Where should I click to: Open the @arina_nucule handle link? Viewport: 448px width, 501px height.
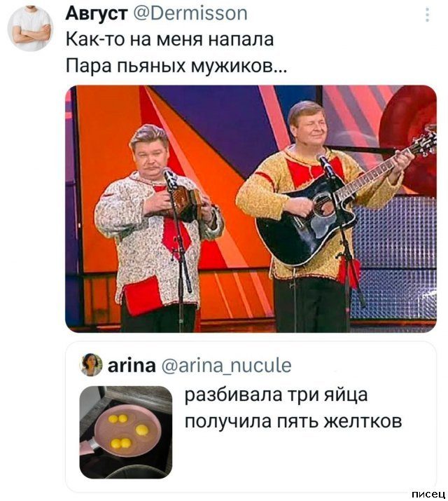coord(227,366)
